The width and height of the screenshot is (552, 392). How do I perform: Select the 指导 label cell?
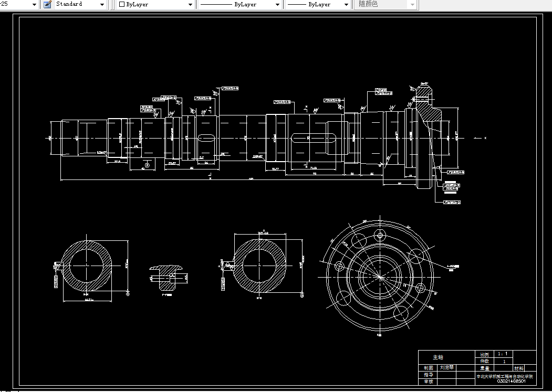pyautogui.click(x=428, y=375)
